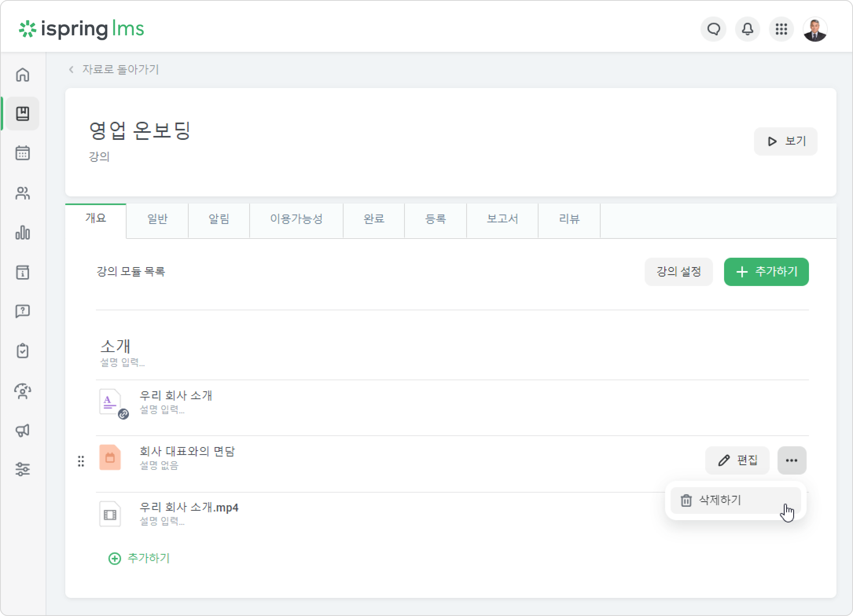
Task: Open the bar chart reports icon
Action: (23, 232)
